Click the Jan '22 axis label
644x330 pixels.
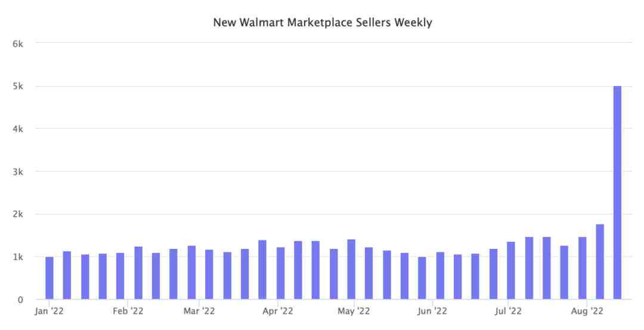point(49,311)
